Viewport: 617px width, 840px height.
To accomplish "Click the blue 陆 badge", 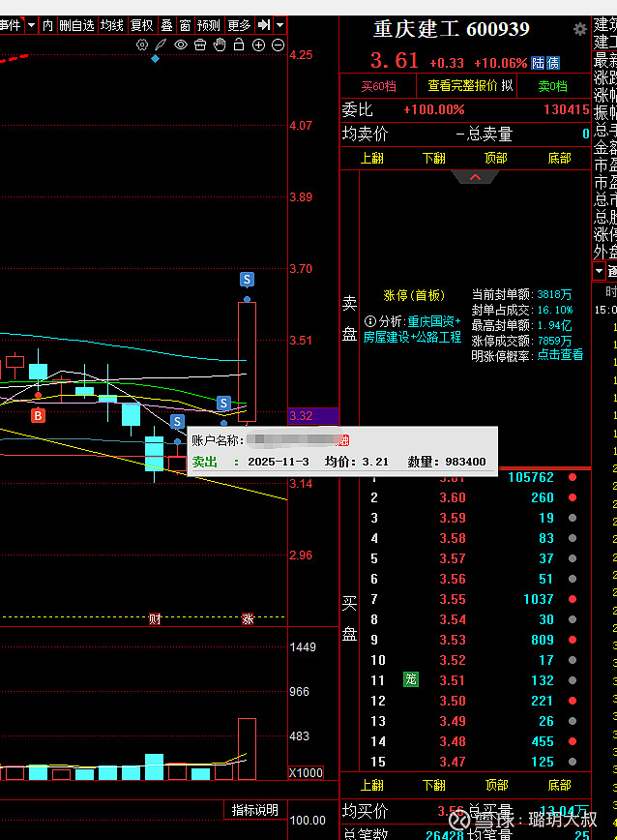I will click(x=538, y=63).
